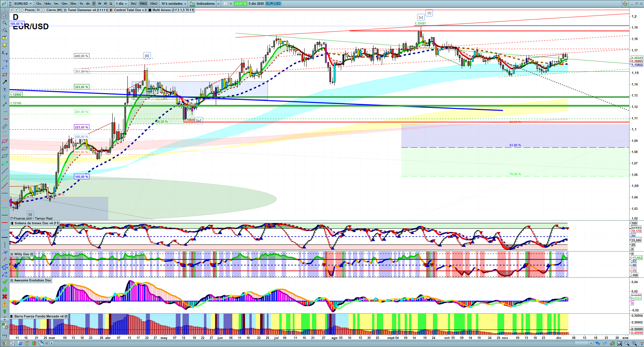Switch to the 12m timeframe
Viewport: 644px width, 347px height.
64,4
